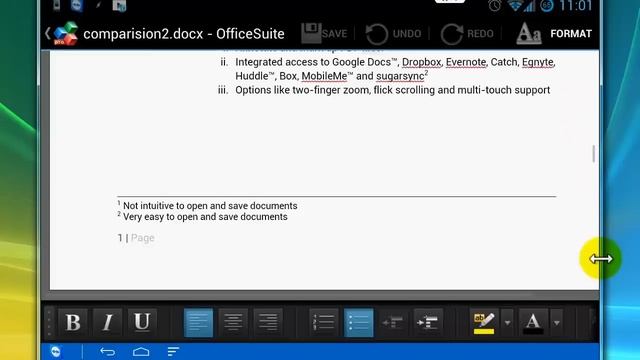Click the clock showing 11:01
This screenshot has width=640, height=360.
tap(576, 6)
